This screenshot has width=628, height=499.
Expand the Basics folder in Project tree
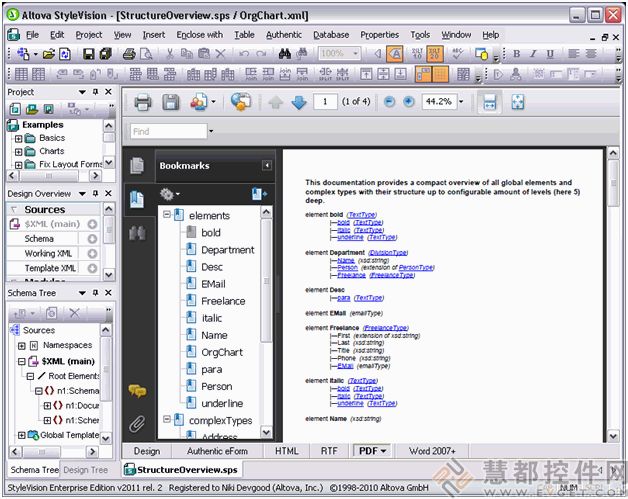(x=18, y=138)
